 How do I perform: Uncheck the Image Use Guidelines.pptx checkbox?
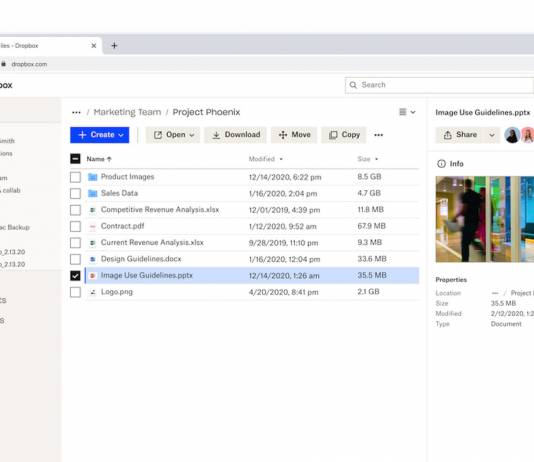(x=75, y=275)
